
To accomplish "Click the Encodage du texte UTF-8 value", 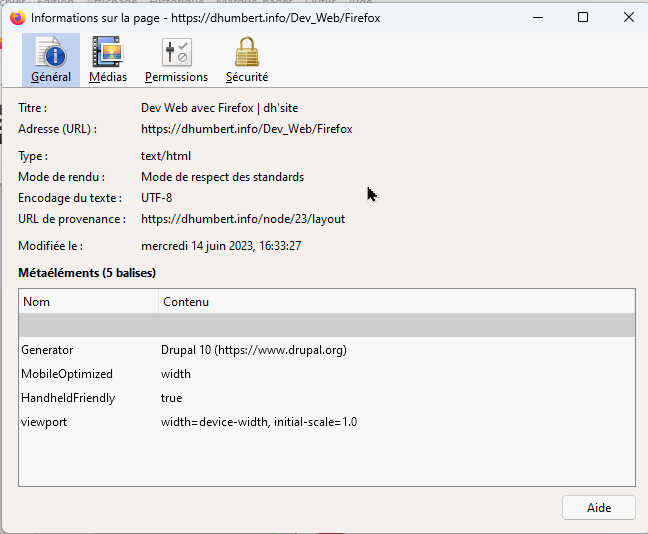I will [x=156, y=198].
